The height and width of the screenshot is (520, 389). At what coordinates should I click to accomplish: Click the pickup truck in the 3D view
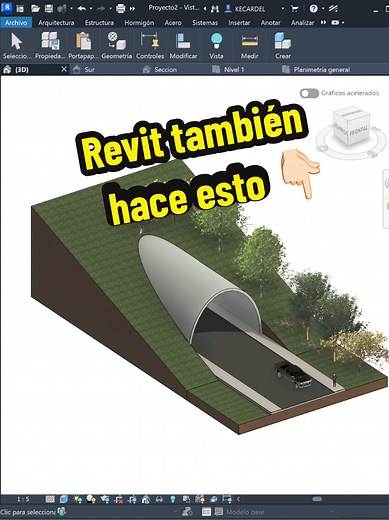293,375
